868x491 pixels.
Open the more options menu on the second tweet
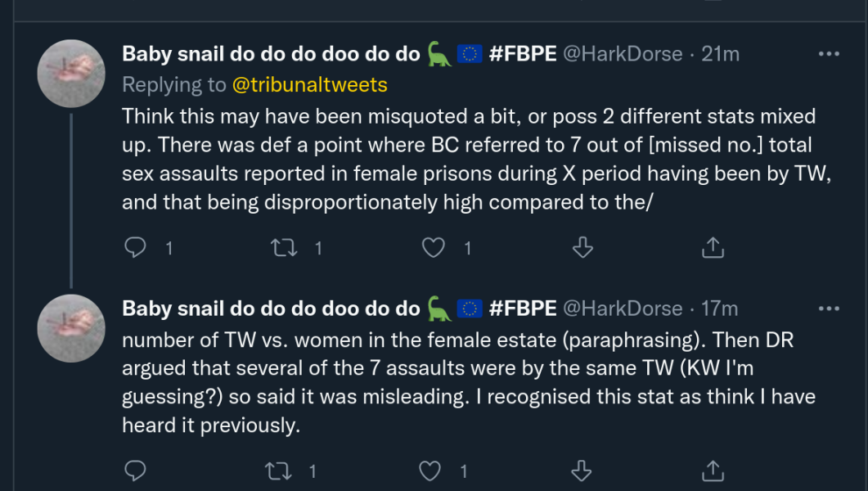click(x=830, y=308)
